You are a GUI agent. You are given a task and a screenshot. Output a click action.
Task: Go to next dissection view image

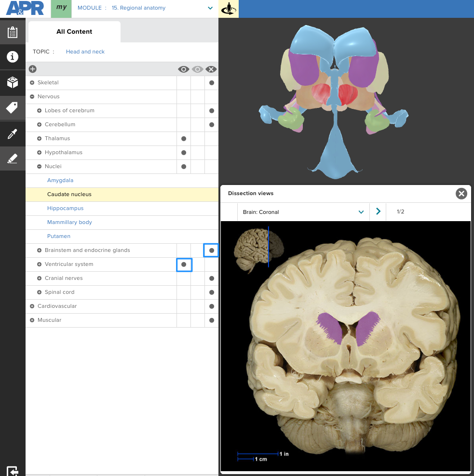(378, 212)
